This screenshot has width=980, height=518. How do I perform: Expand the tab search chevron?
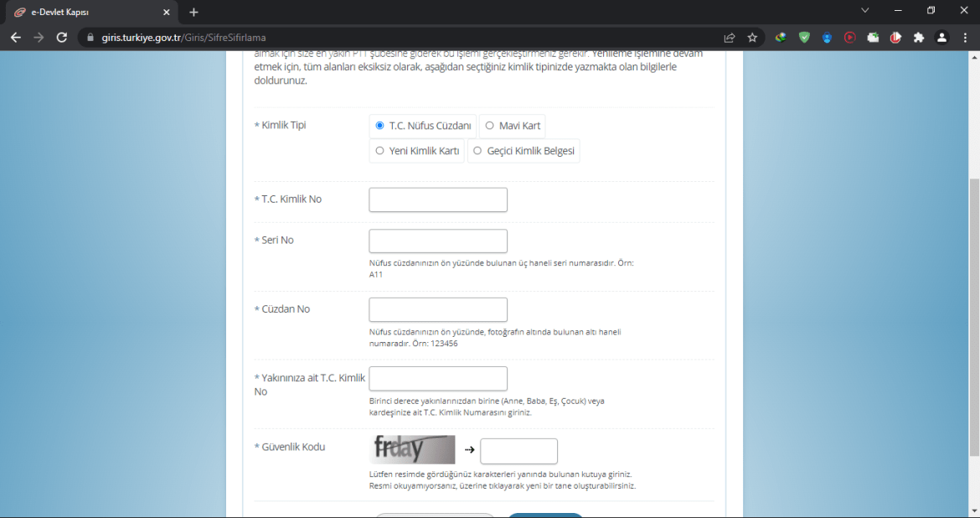point(865,11)
